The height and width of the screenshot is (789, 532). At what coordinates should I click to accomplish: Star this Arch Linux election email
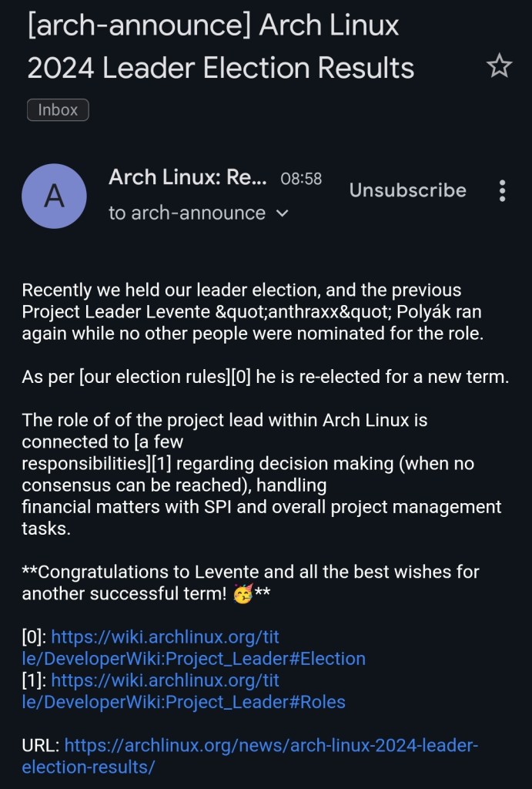499,67
